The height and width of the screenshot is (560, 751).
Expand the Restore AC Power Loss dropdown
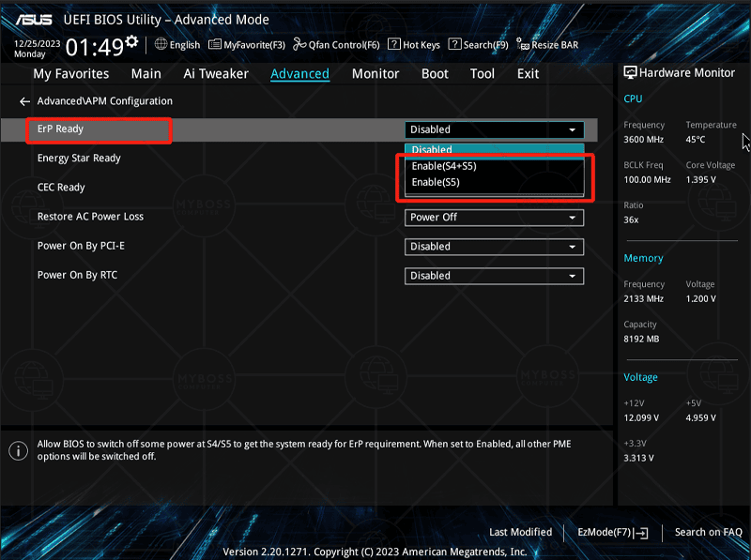[494, 218]
